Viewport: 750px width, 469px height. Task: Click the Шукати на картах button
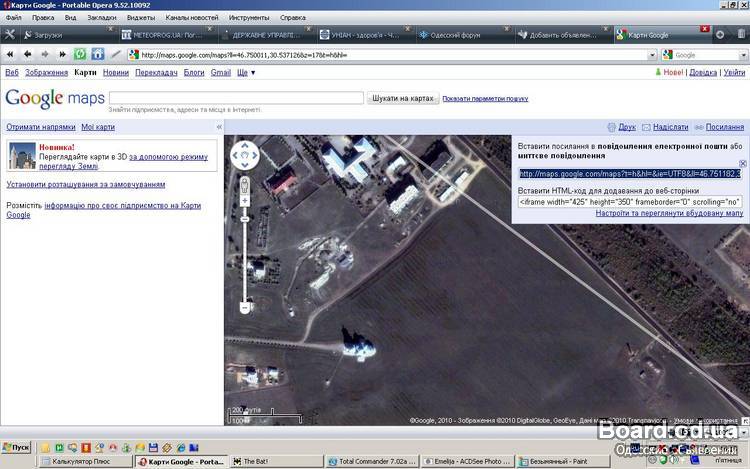[x=403, y=98]
